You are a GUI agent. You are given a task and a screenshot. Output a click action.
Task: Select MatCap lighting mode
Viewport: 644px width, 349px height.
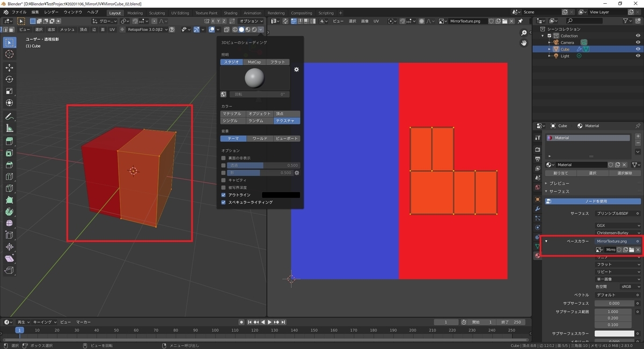(254, 62)
